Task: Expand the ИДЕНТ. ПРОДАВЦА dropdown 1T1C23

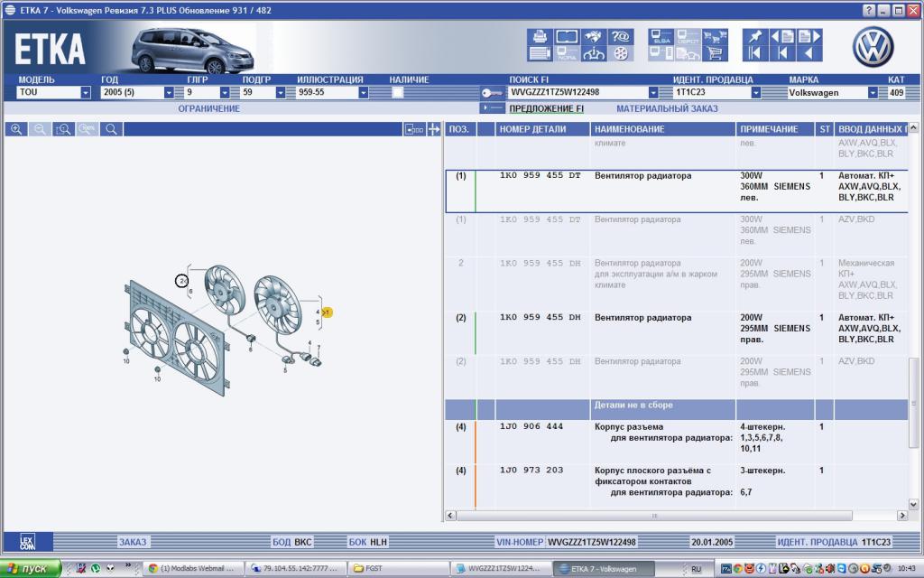Action: tap(755, 93)
